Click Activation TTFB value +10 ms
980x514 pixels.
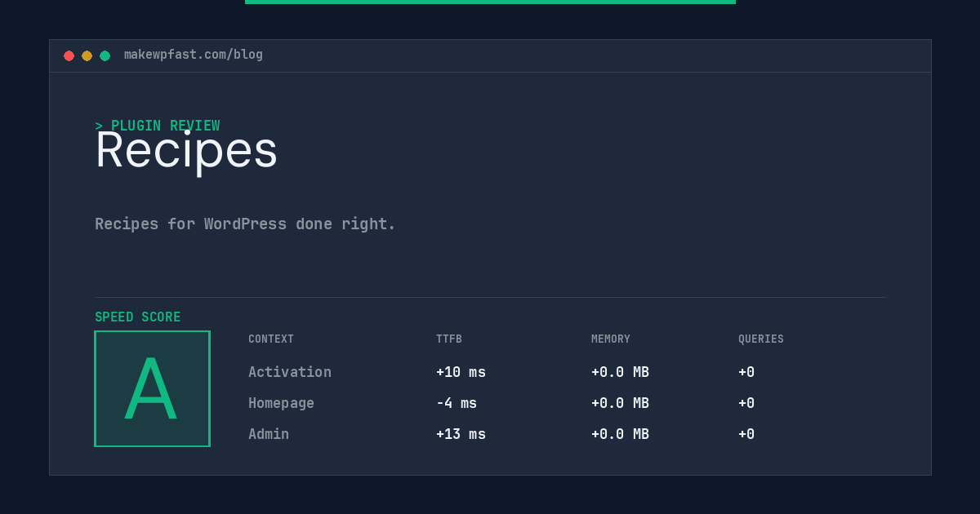461,372
